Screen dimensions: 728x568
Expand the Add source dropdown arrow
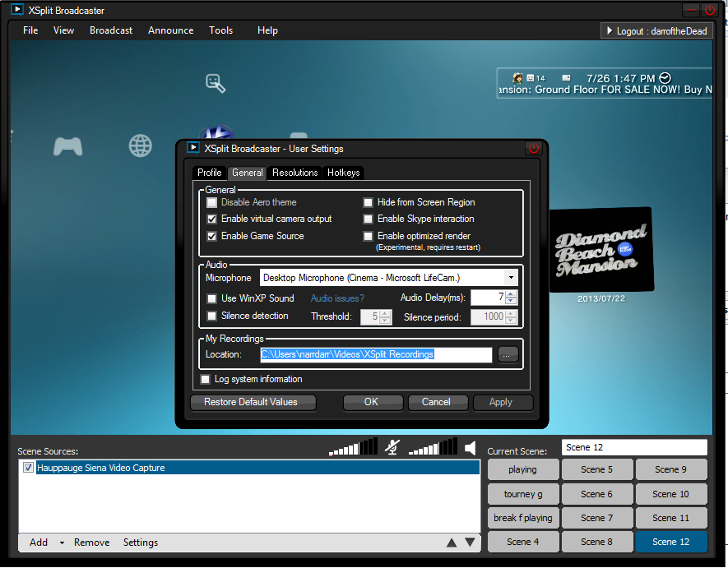[62, 543]
